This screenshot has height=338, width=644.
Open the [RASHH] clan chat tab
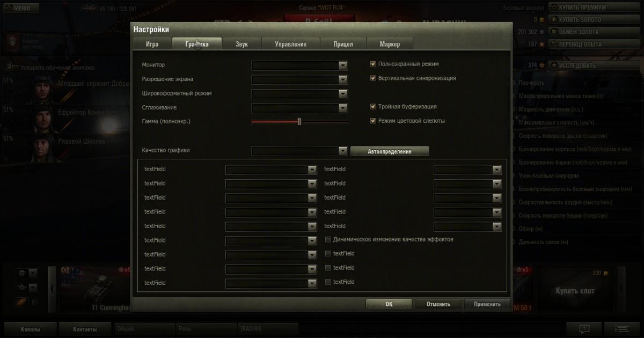tap(268, 328)
